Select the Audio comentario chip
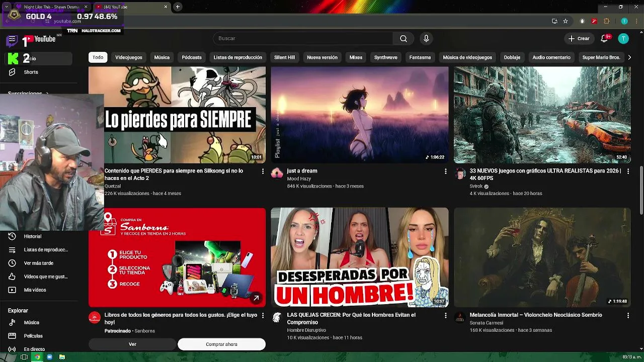Screen dimensions: 644x362 [551, 57]
